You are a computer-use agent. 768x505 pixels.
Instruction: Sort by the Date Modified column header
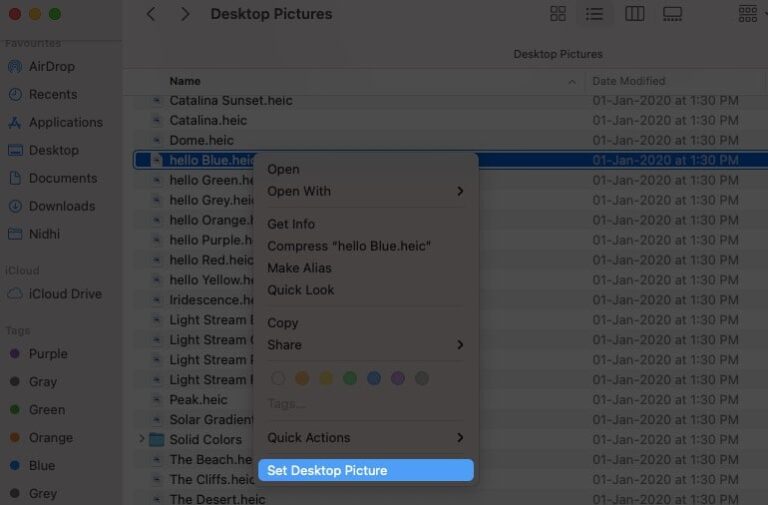click(x=628, y=81)
